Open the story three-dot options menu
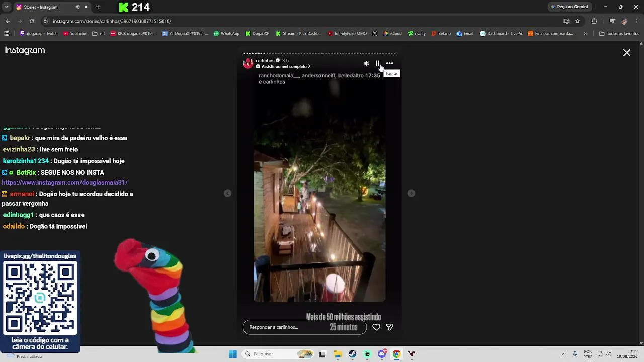 390,63
